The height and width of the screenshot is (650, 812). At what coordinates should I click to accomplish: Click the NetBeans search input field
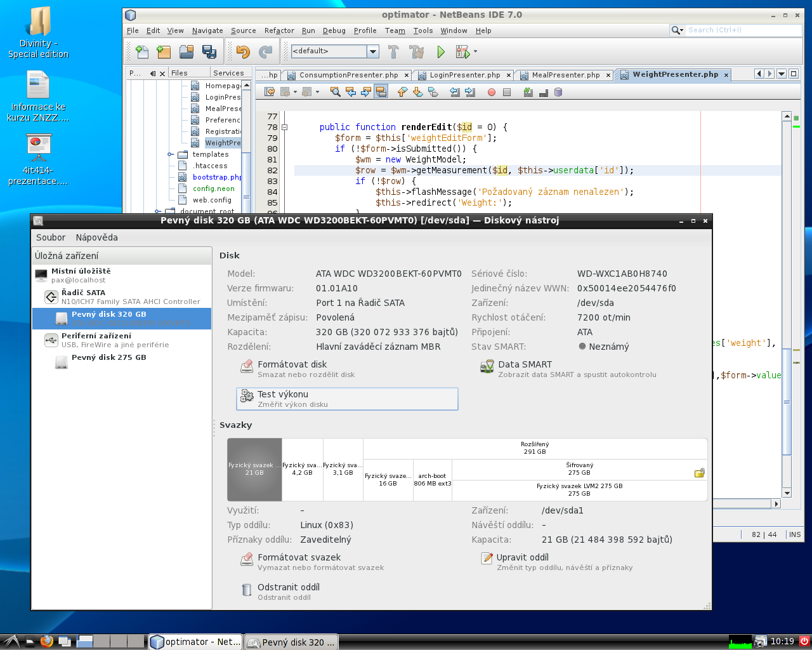point(742,30)
